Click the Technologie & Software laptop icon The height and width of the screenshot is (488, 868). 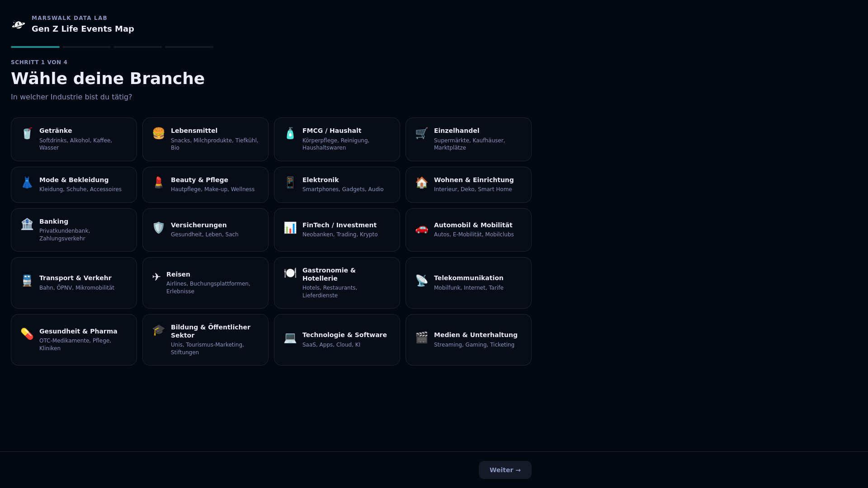point(290,338)
